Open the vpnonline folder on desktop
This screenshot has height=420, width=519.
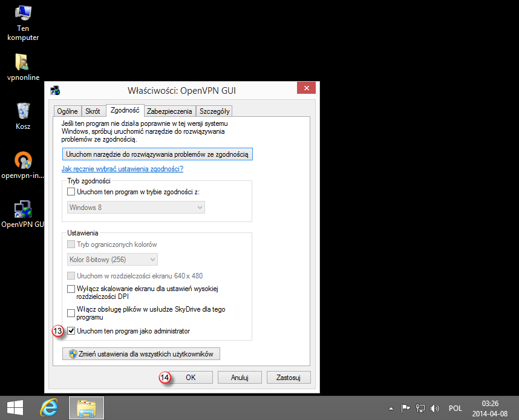23,67
